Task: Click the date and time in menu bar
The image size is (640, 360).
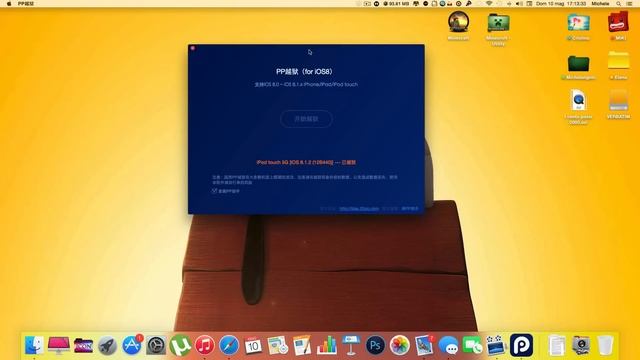Action: click(561, 4)
